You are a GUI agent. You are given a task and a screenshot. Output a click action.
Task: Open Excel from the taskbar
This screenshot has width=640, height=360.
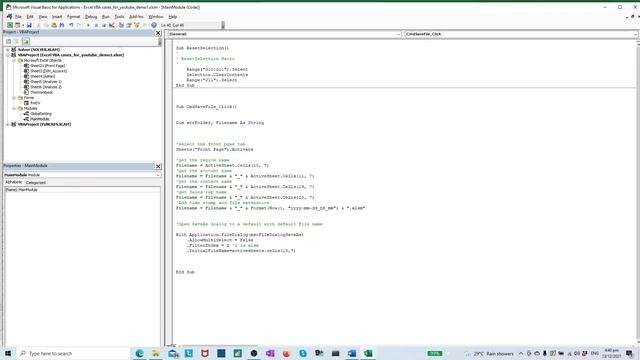tap(368, 353)
